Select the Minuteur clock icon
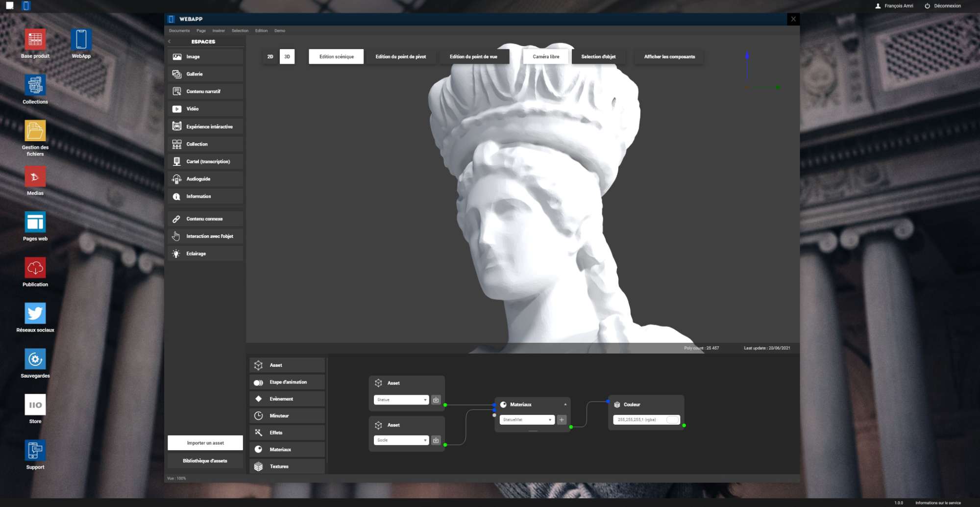This screenshot has width=980, height=507. (x=259, y=416)
